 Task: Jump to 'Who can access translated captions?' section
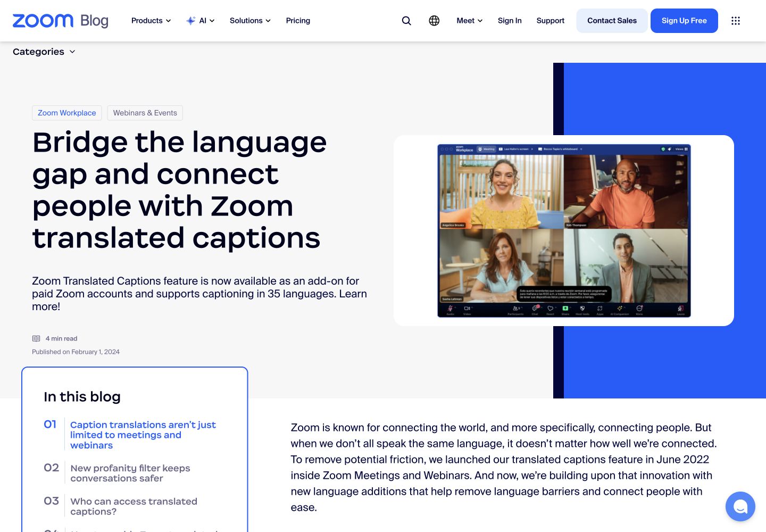click(x=134, y=506)
